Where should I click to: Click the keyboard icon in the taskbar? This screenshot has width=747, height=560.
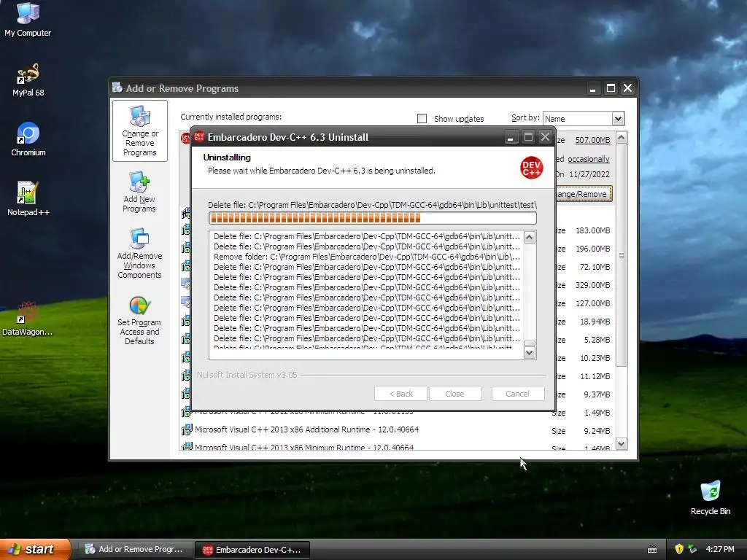651,550
